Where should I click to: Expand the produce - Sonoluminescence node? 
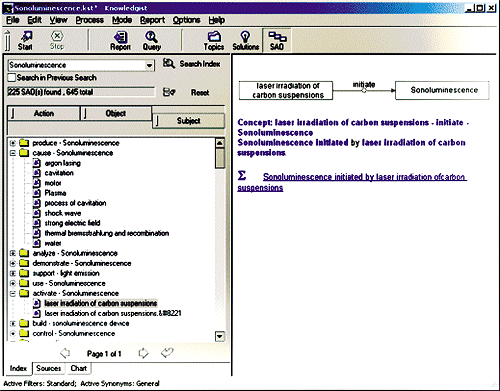(13, 143)
